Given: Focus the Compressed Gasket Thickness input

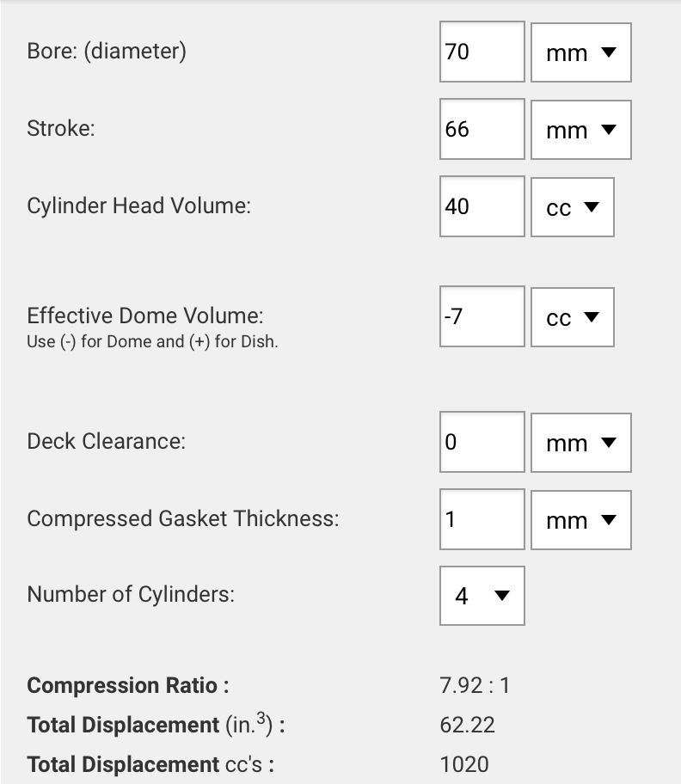Looking at the screenshot, I should [x=482, y=519].
